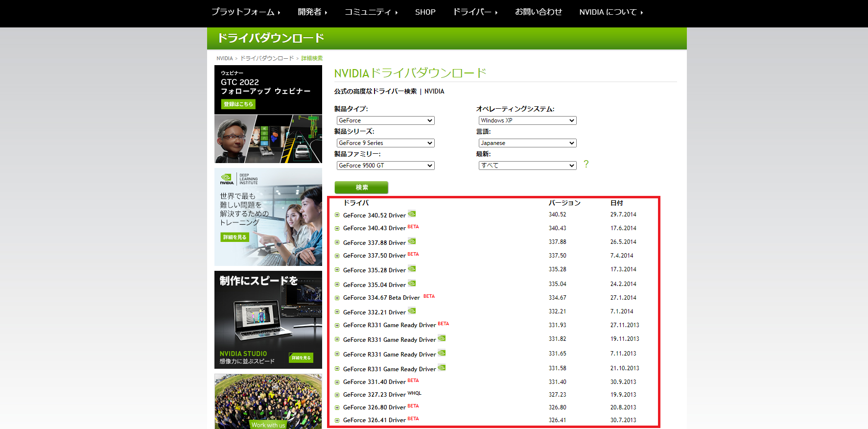
Task: Open the GeForce 9500 GT product family dropdown
Action: (x=385, y=166)
